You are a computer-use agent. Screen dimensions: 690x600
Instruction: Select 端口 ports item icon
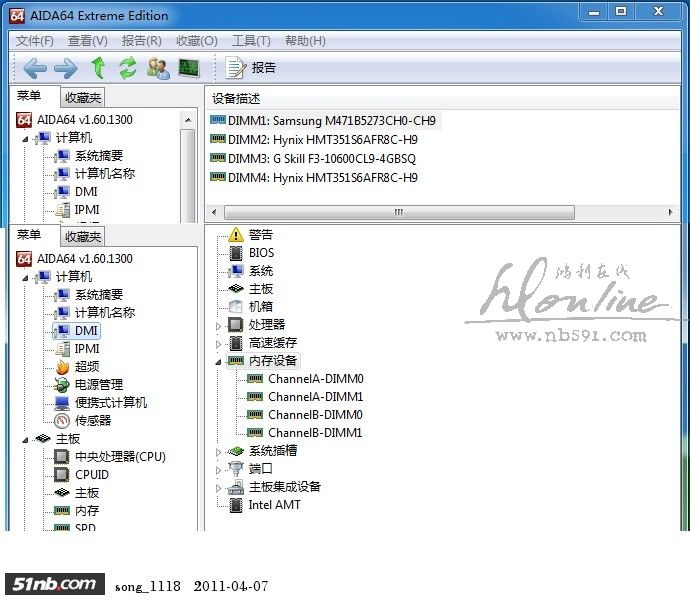click(236, 469)
